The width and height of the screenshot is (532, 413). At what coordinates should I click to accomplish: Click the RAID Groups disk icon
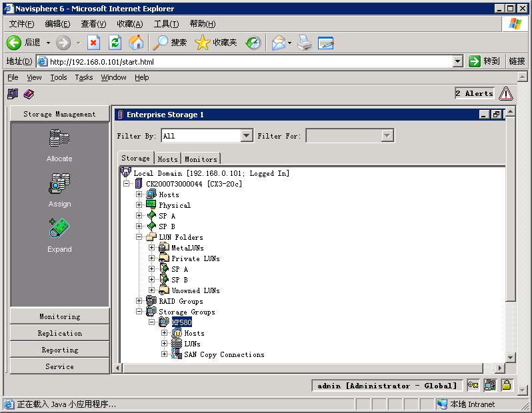(151, 300)
